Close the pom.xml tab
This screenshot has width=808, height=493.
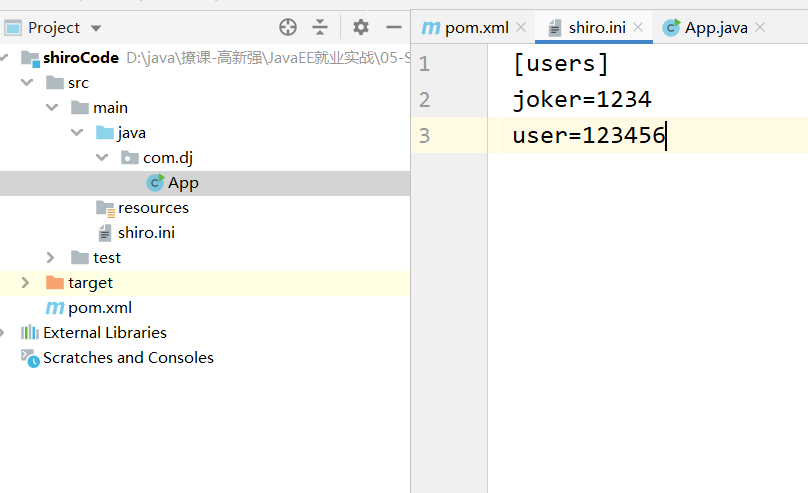[521, 27]
